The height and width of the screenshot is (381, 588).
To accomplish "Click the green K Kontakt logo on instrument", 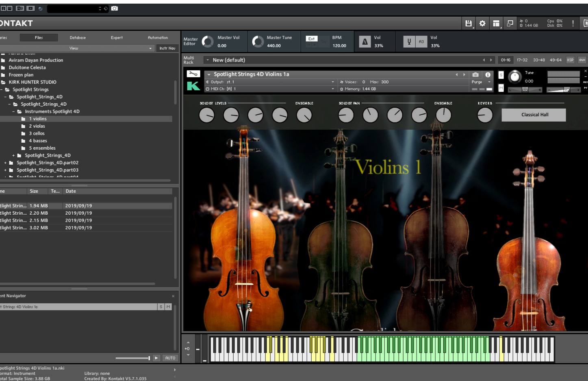I will pos(193,86).
